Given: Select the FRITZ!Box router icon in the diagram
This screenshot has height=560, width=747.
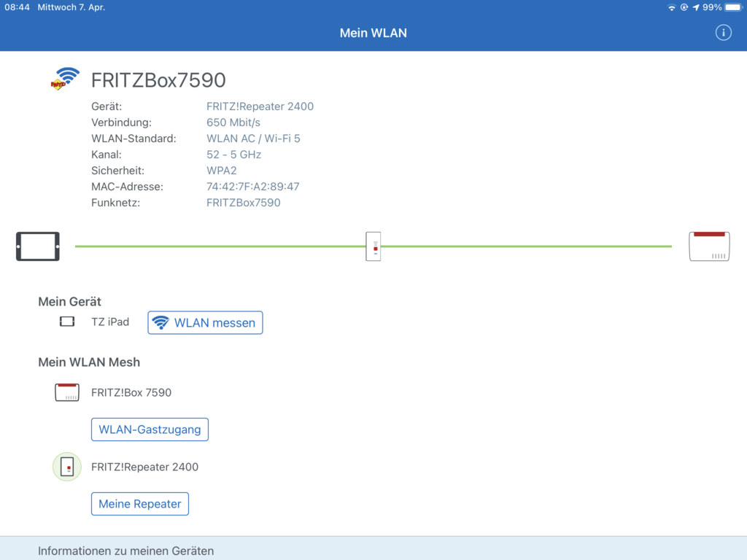Looking at the screenshot, I should [x=709, y=246].
